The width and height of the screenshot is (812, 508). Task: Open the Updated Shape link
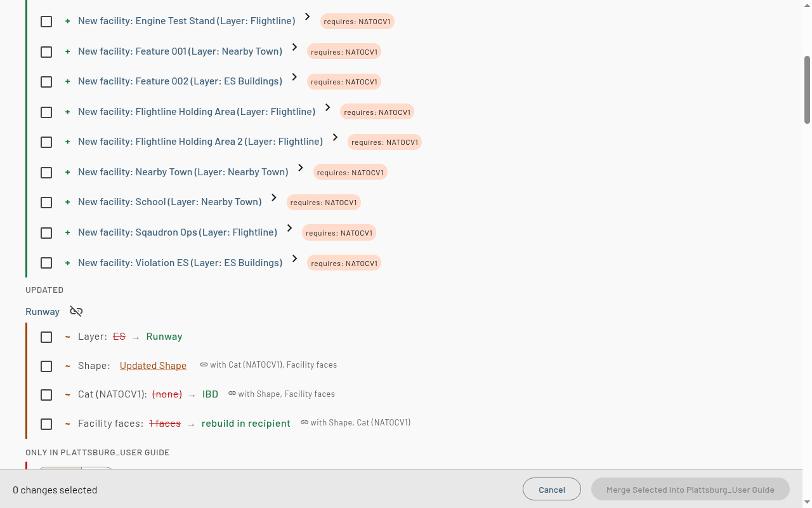point(153,366)
